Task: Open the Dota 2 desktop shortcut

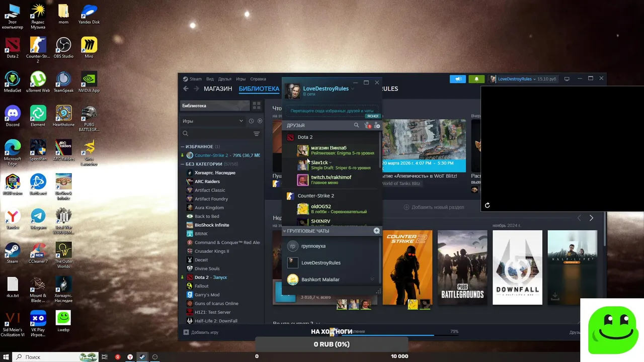Action: click(13, 47)
